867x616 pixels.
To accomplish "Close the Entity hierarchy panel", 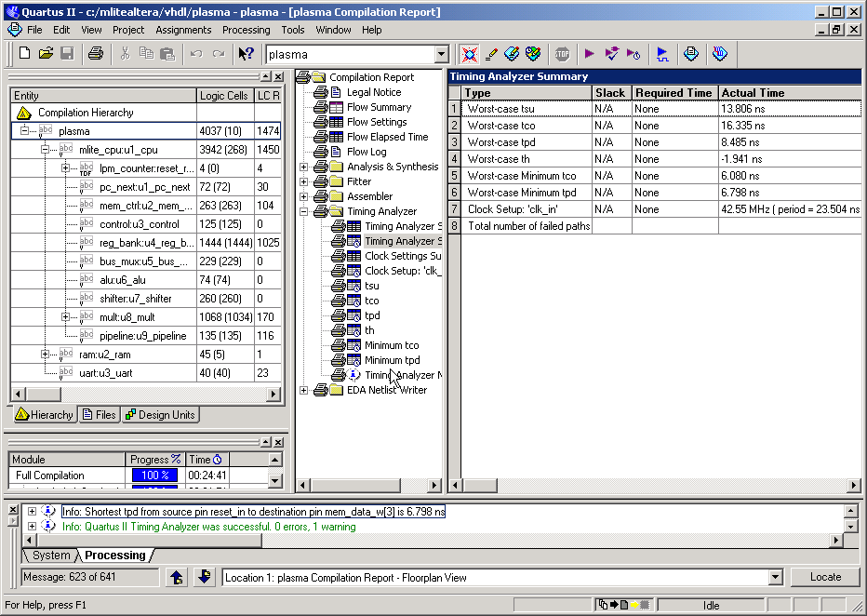I will pos(278,76).
